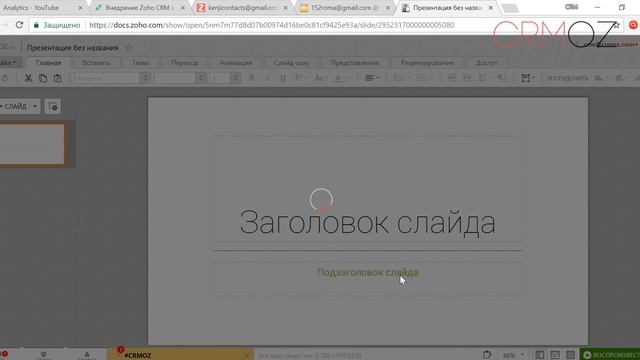Open the Анимация ribbon tab
Image resolution: width=640 pixels, height=360 pixels.
pos(236,63)
